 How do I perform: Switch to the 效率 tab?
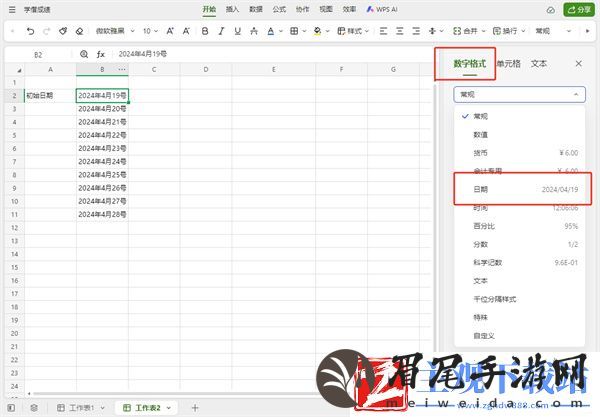tap(349, 10)
